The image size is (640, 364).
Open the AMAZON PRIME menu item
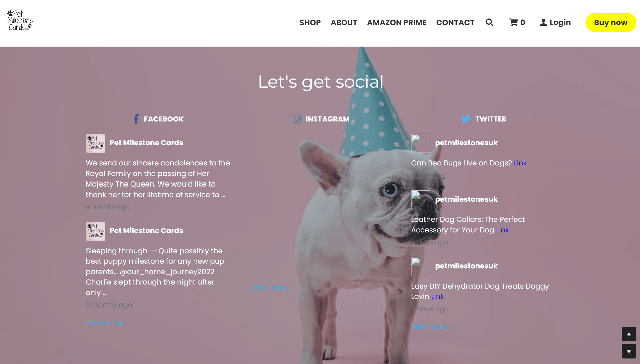[396, 23]
